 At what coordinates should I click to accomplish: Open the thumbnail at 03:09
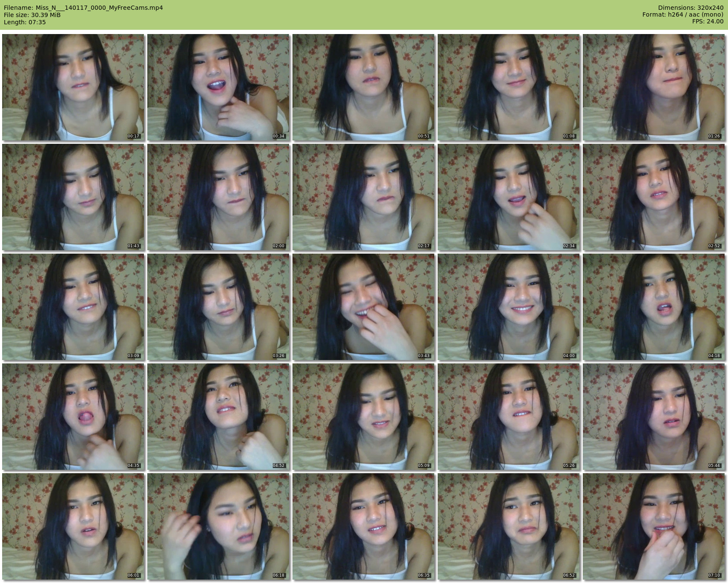pos(73,307)
